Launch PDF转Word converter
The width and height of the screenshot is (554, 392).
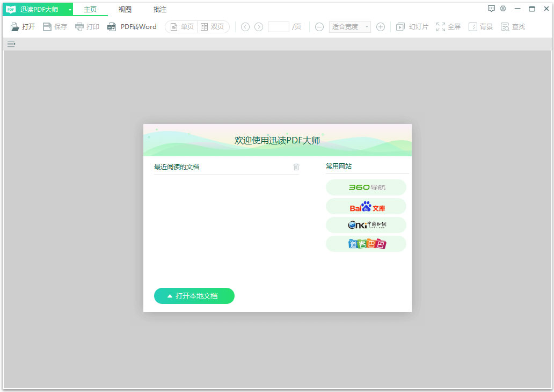point(132,27)
